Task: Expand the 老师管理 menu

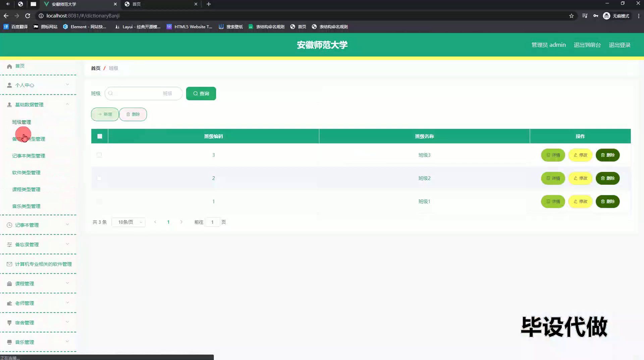Action: click(67, 303)
